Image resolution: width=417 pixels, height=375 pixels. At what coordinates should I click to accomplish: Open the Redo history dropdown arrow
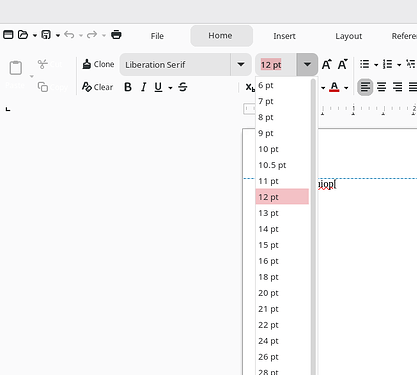coord(104,35)
